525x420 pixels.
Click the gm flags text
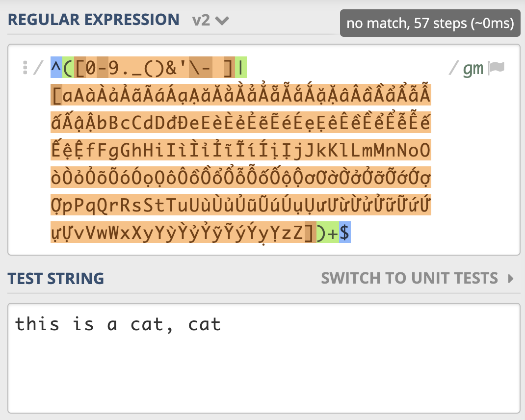coord(473,69)
